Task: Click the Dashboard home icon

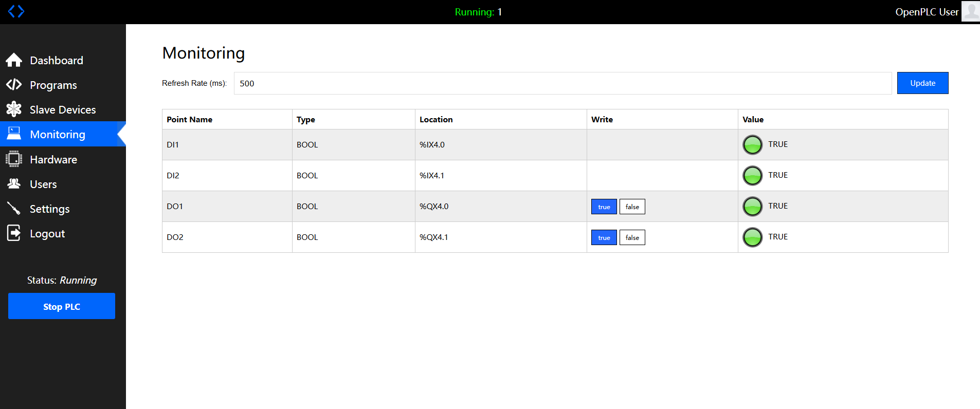Action: pos(14,60)
